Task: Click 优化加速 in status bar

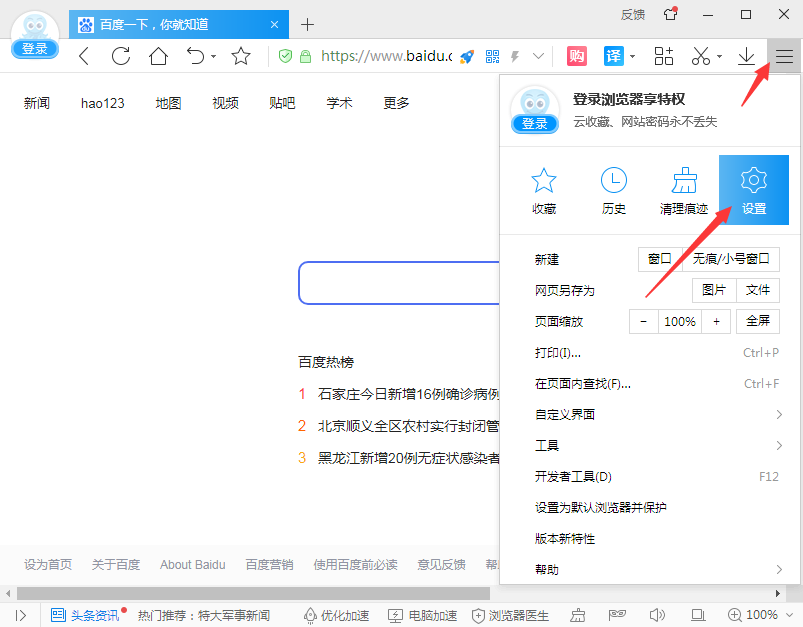Action: (336, 615)
